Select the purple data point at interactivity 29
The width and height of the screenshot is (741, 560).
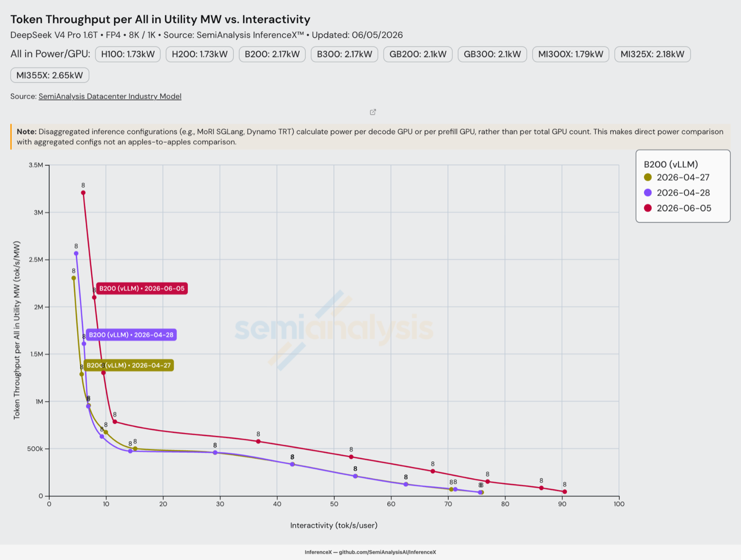[215, 453]
